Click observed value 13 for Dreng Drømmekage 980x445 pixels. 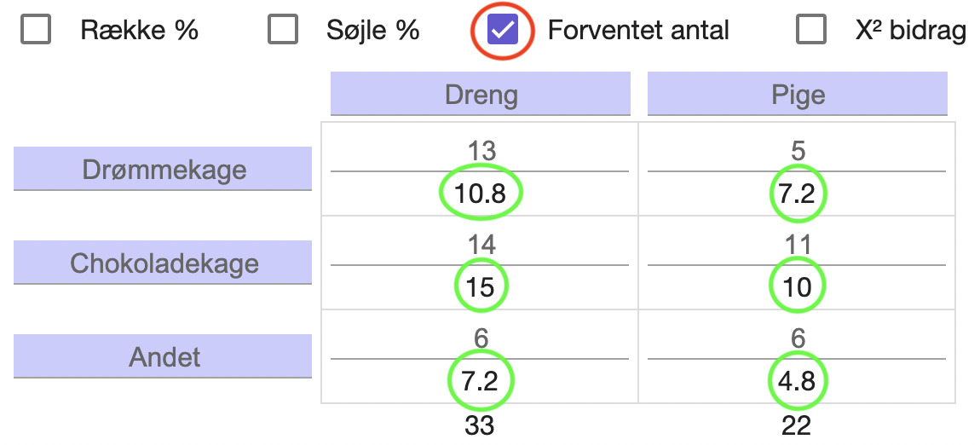coord(481,151)
